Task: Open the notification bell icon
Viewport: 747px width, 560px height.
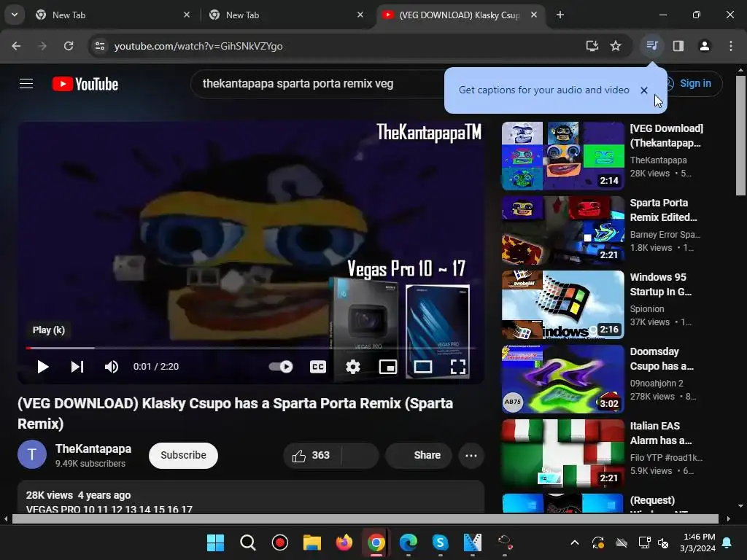Action: [x=727, y=542]
